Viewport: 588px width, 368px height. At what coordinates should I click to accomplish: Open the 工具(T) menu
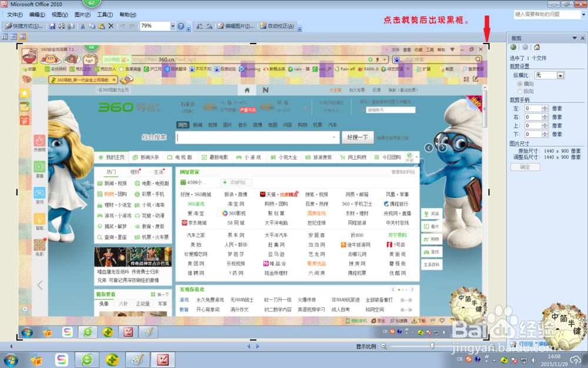(x=105, y=15)
